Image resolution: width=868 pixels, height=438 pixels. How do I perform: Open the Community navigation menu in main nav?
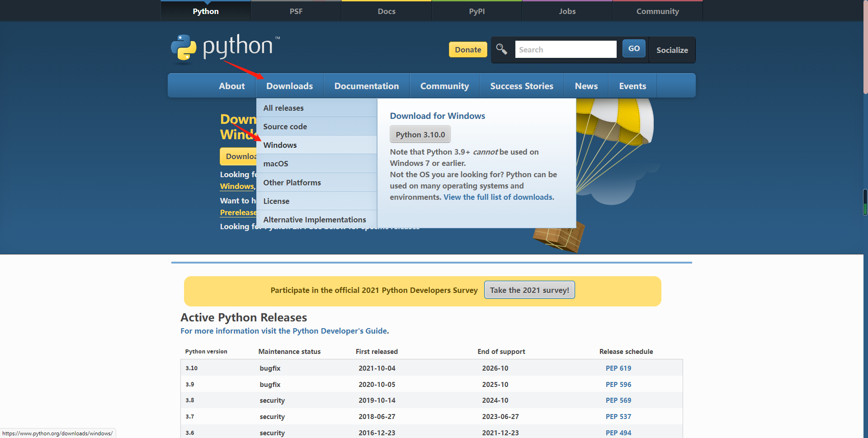[x=444, y=86]
